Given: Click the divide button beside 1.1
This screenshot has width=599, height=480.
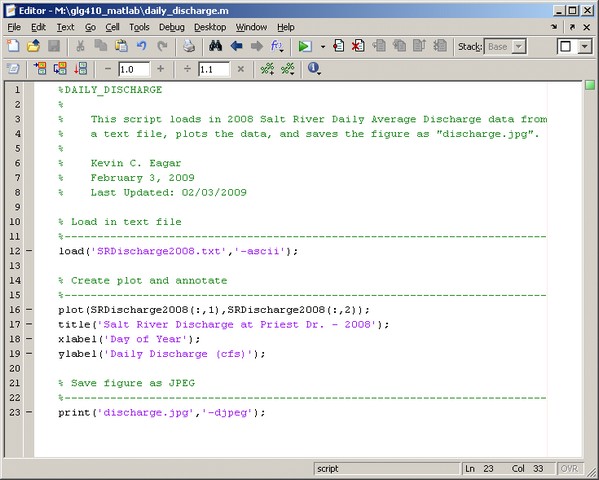Looking at the screenshot, I should click(x=187, y=69).
